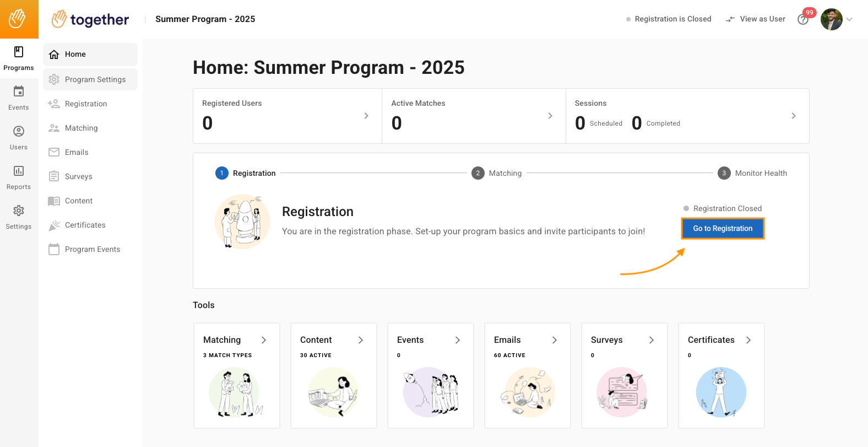
Task: Expand the profile account dropdown
Action: tap(850, 19)
